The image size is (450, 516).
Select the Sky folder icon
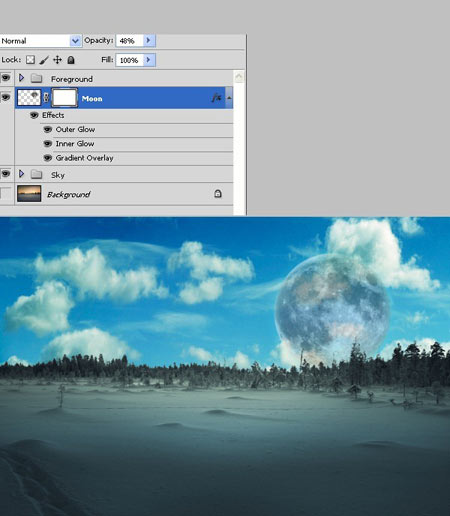coord(36,174)
